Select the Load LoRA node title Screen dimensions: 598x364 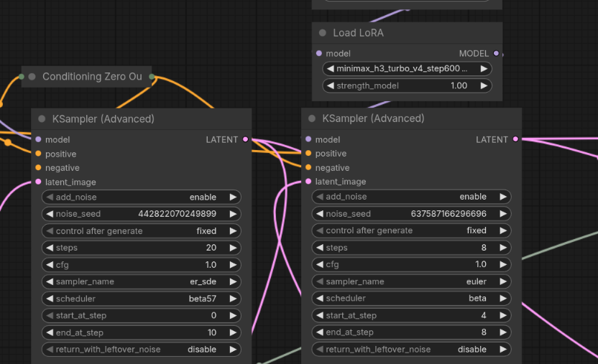click(x=358, y=33)
